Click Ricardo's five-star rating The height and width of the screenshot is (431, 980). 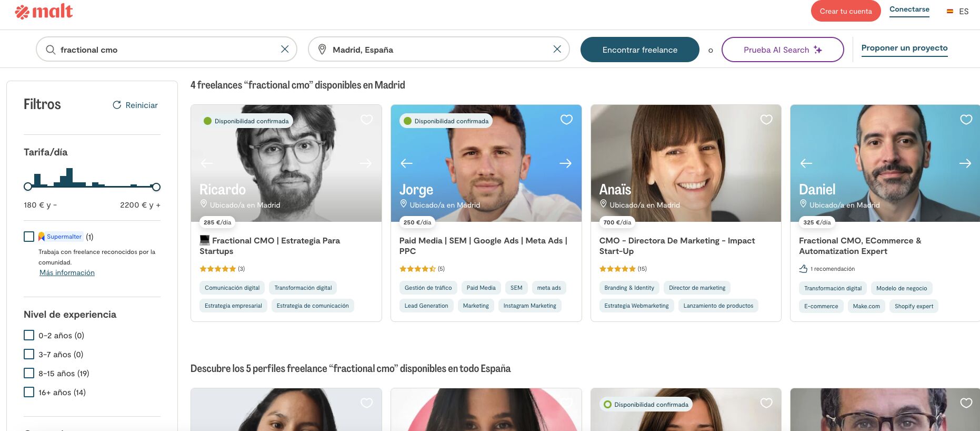(217, 269)
